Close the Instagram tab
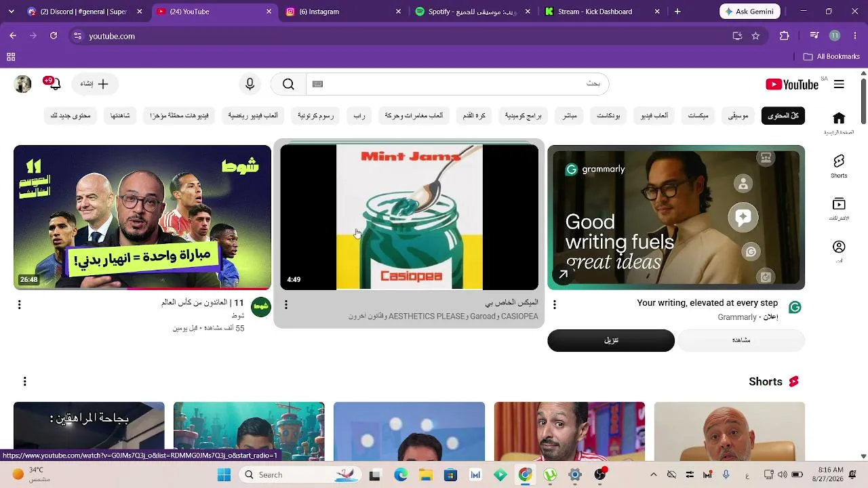 pyautogui.click(x=398, y=12)
